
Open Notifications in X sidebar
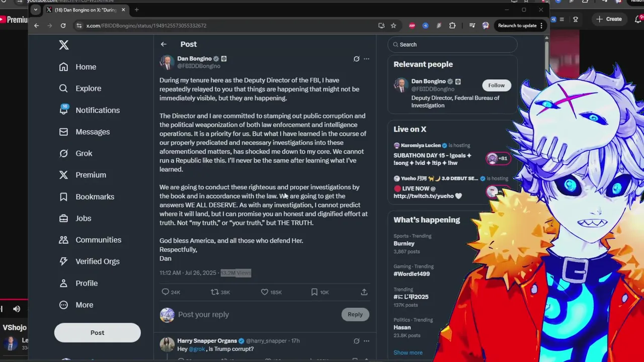click(x=90, y=110)
